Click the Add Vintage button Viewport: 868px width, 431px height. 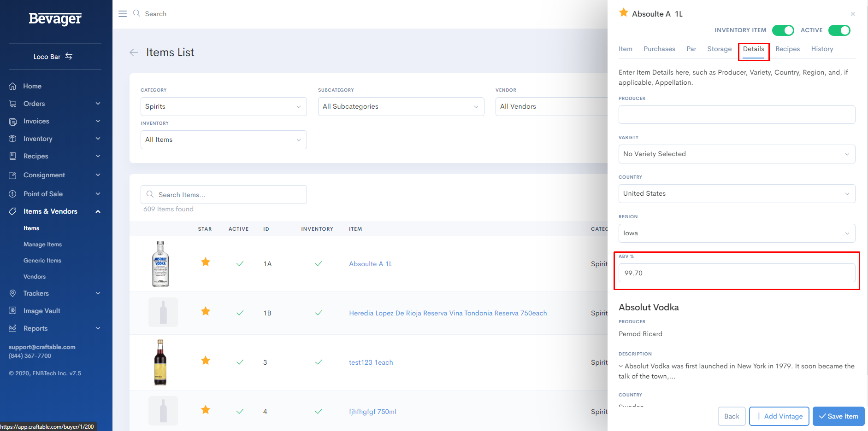pyautogui.click(x=779, y=416)
